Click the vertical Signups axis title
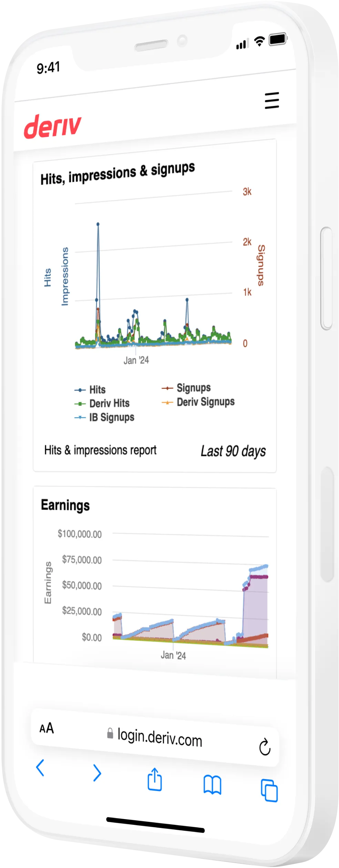The image size is (339, 868). pyautogui.click(x=261, y=265)
